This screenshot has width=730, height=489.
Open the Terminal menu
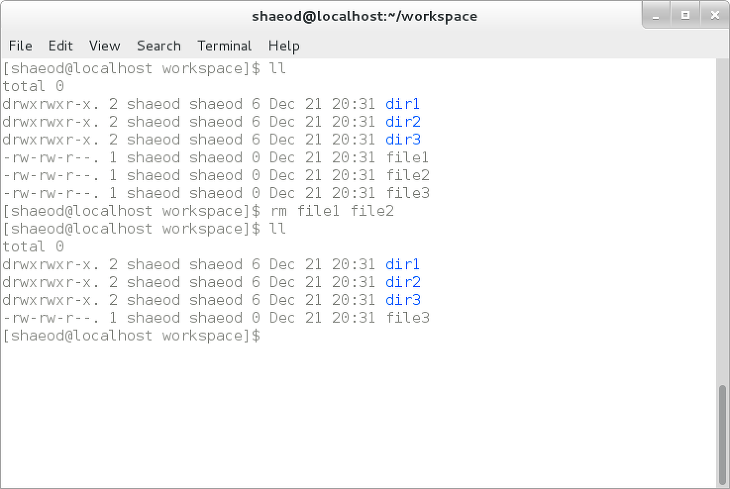(x=224, y=46)
